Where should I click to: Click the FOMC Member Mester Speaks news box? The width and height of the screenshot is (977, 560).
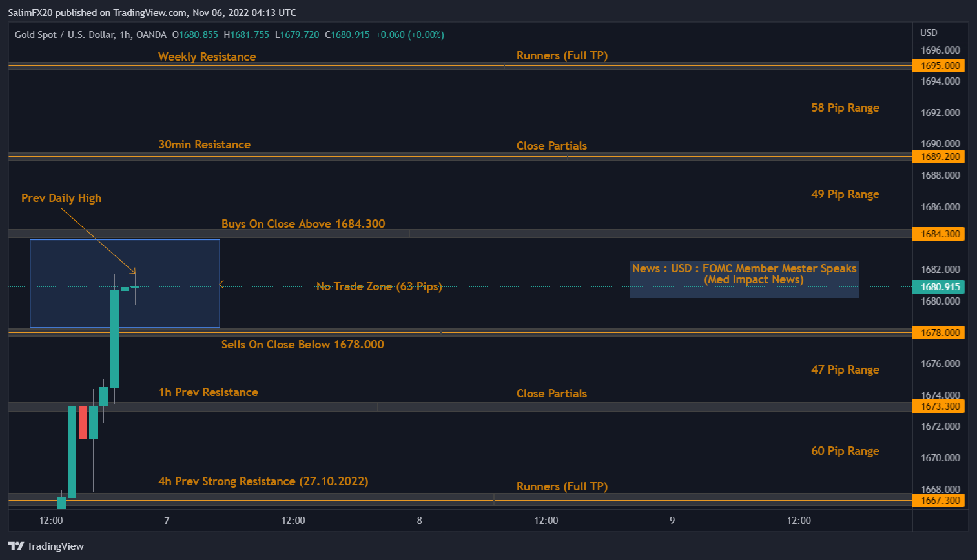[744, 279]
